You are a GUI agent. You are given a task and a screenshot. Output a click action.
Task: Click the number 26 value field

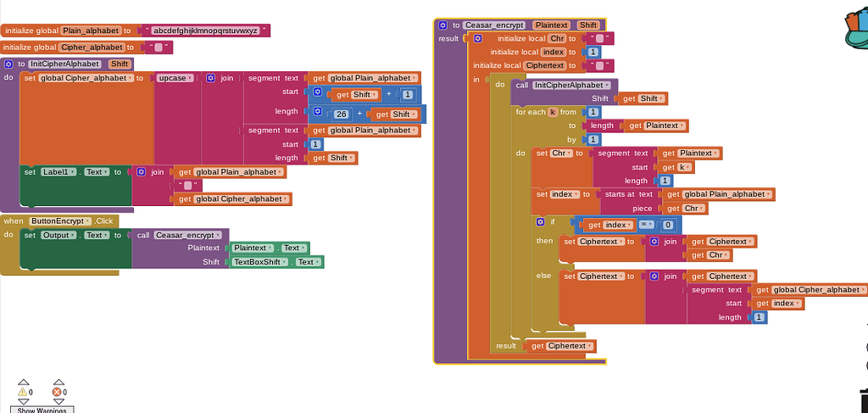click(342, 114)
